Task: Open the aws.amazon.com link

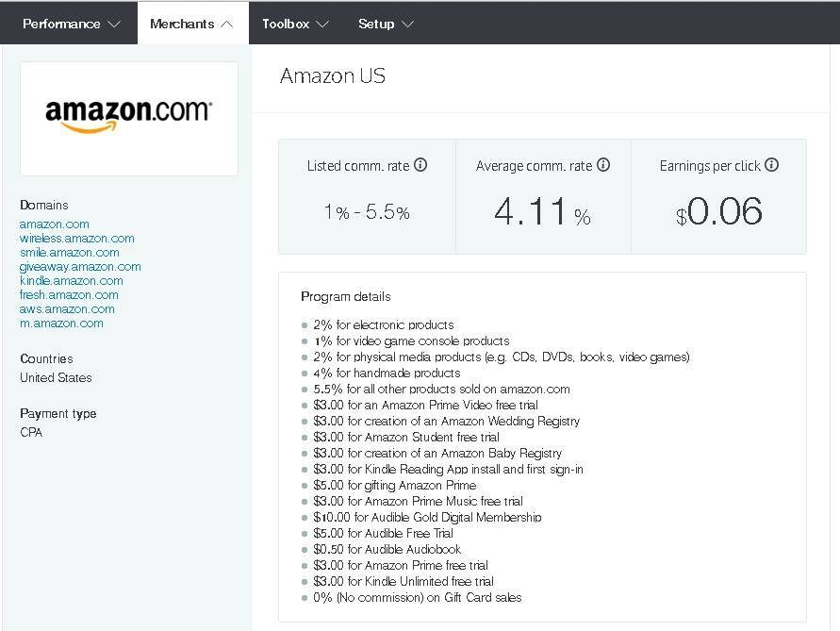Action: 67,309
